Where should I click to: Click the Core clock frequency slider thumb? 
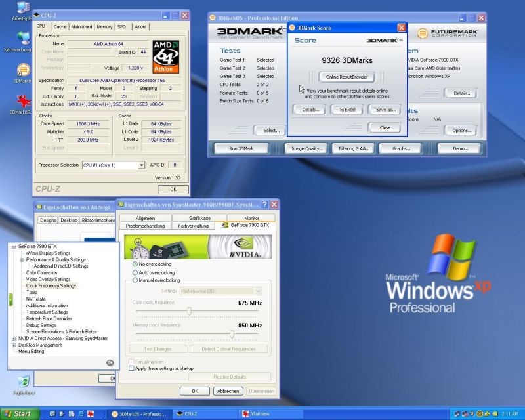point(189,312)
